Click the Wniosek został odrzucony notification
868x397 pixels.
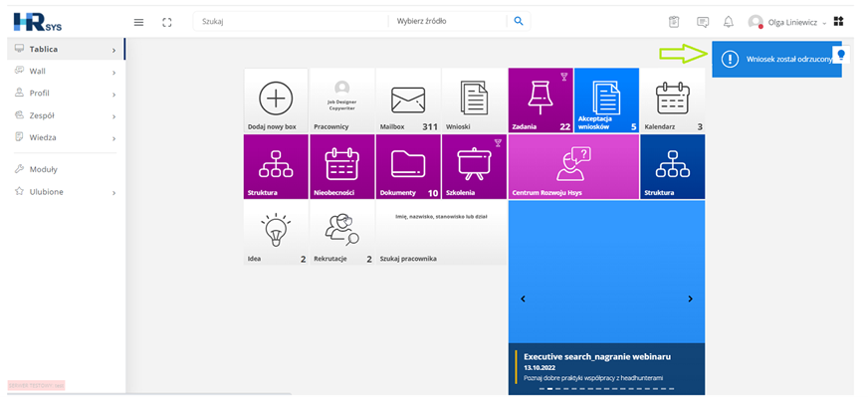pos(776,60)
